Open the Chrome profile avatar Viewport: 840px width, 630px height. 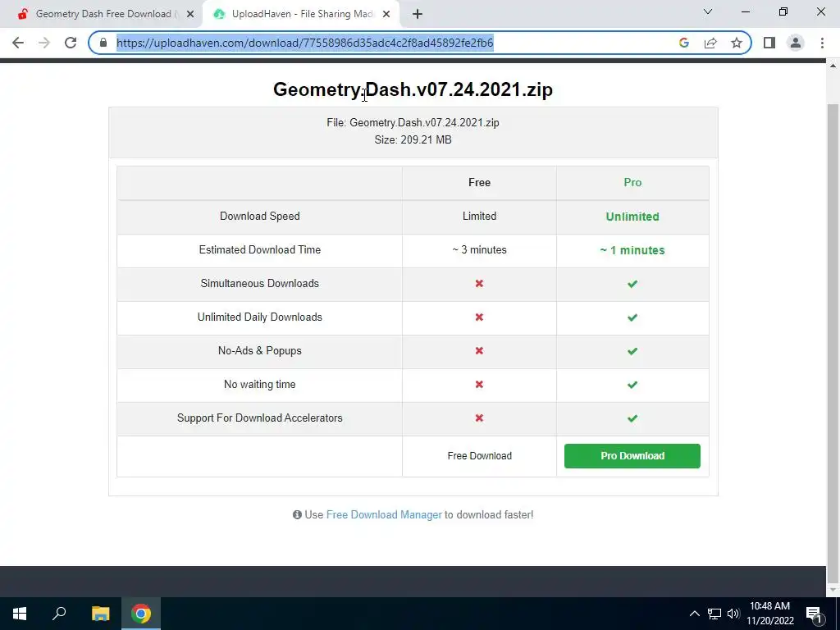pos(796,43)
